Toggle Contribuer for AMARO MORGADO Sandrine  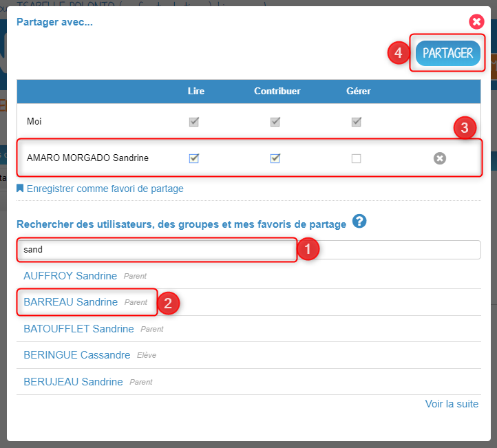coord(275,158)
